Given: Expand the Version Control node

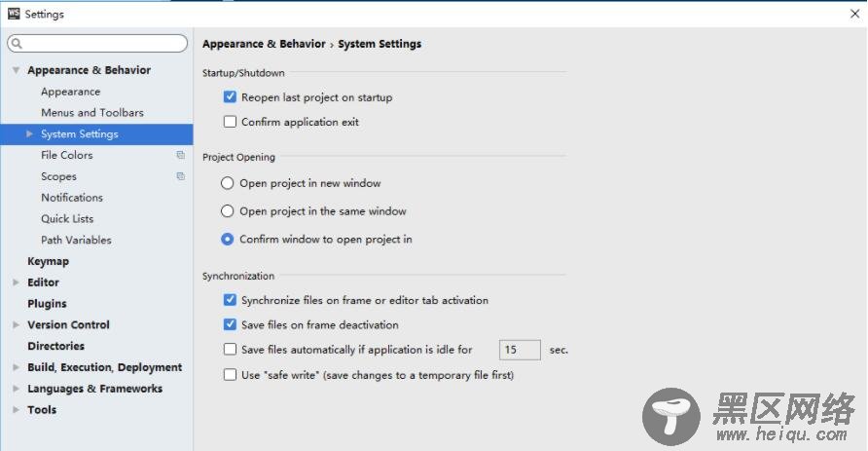Looking at the screenshot, I should (16, 324).
